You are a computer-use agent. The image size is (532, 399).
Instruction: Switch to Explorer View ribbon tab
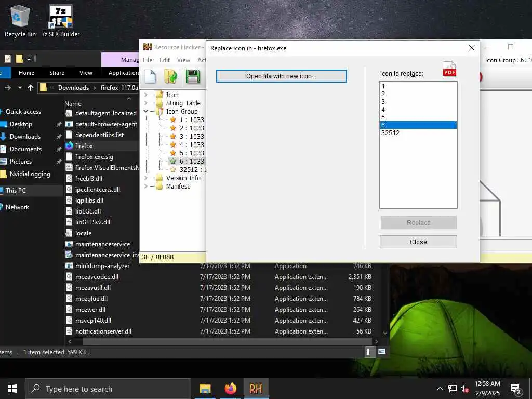[x=86, y=73]
